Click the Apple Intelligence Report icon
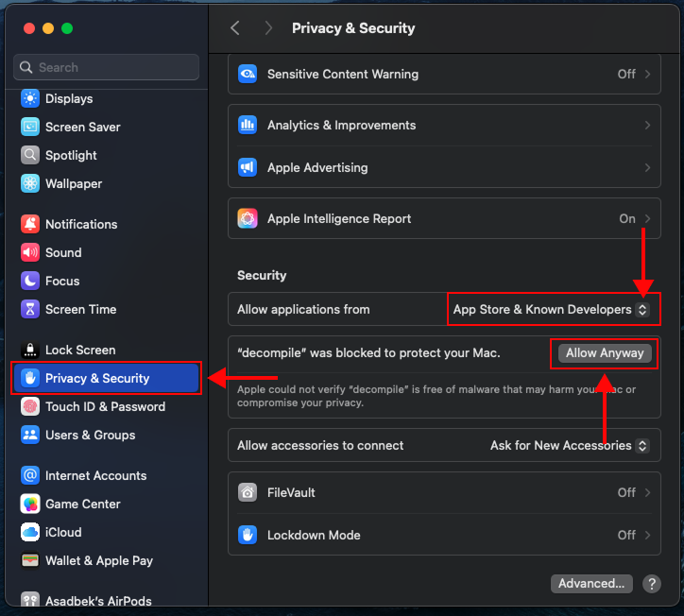Viewport: 684px width, 616px height. (x=248, y=218)
